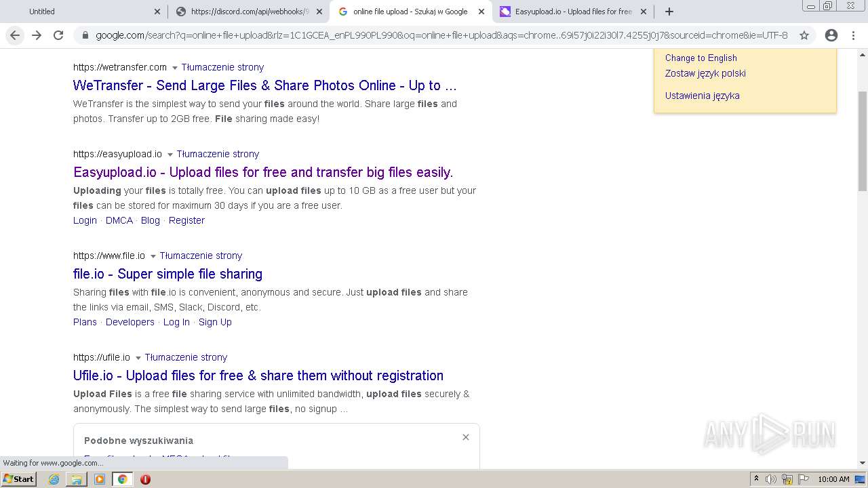
Task: Open Easyupload Login sitelink
Action: click(x=85, y=220)
